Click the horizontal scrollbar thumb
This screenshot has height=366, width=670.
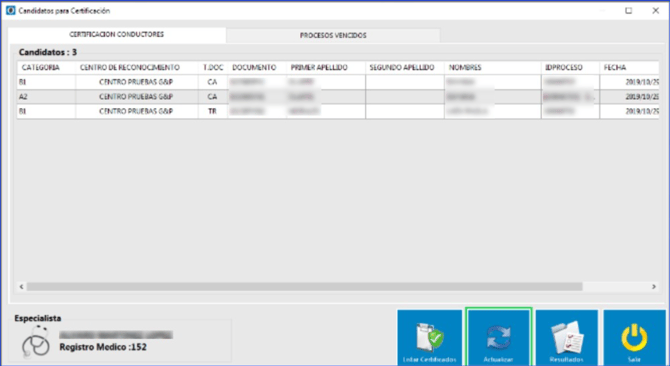coord(304,287)
